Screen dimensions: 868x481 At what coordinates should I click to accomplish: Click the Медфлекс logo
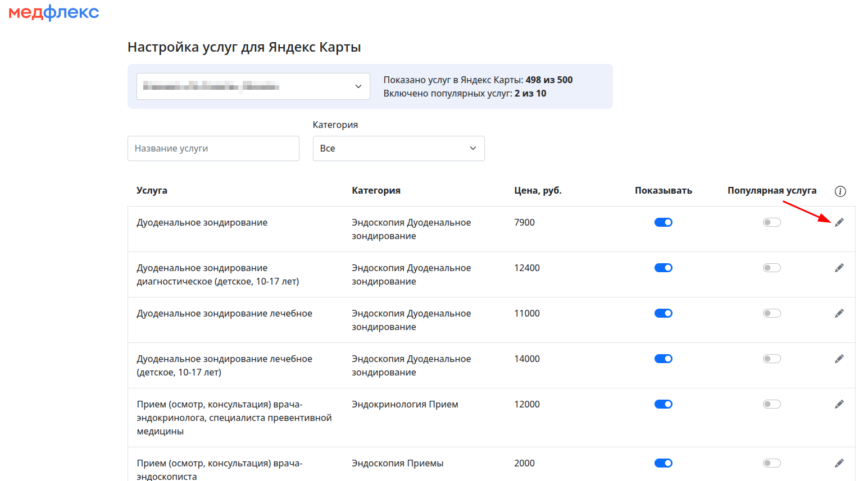[x=54, y=12]
